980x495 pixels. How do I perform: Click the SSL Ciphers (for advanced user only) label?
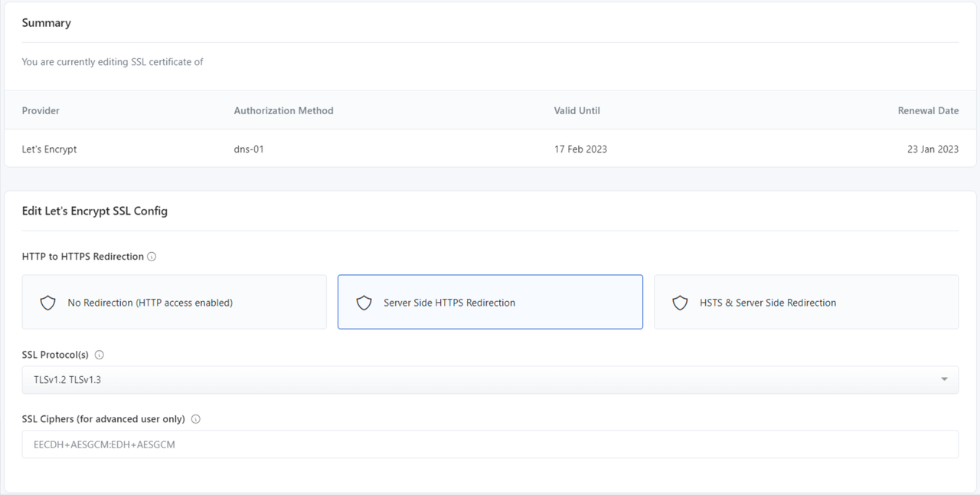click(103, 419)
